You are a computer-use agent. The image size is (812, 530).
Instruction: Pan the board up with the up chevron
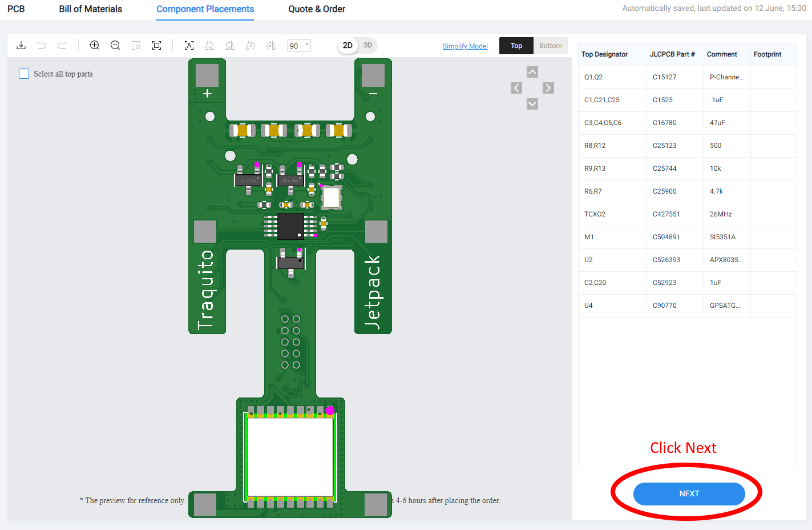click(532, 72)
